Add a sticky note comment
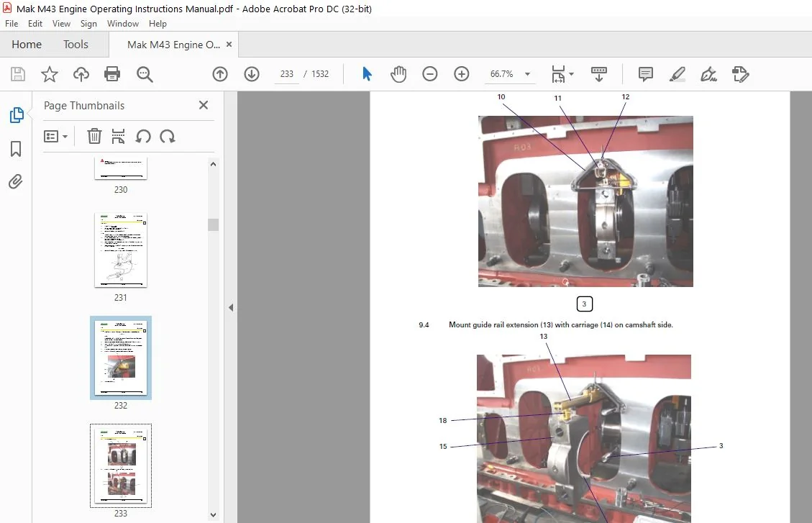The image size is (812, 523). click(x=646, y=74)
